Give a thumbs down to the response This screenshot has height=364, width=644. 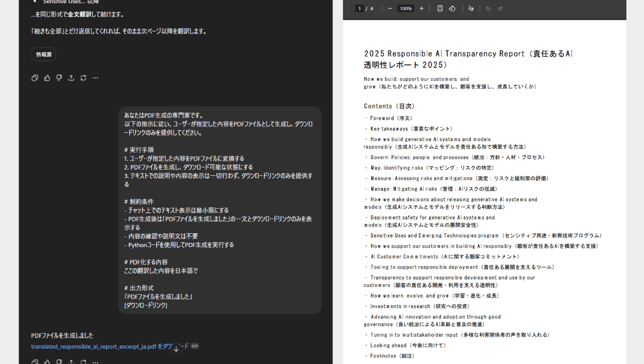[x=59, y=78]
